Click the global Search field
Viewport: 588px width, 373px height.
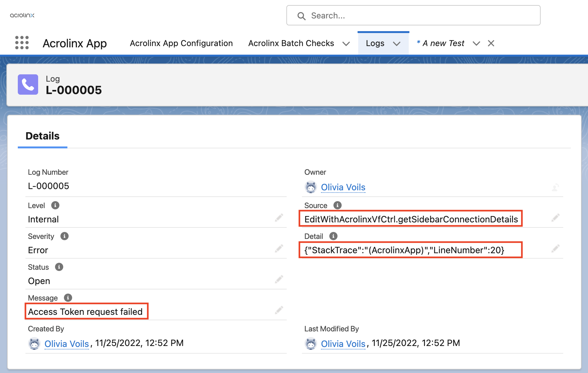coord(413,15)
